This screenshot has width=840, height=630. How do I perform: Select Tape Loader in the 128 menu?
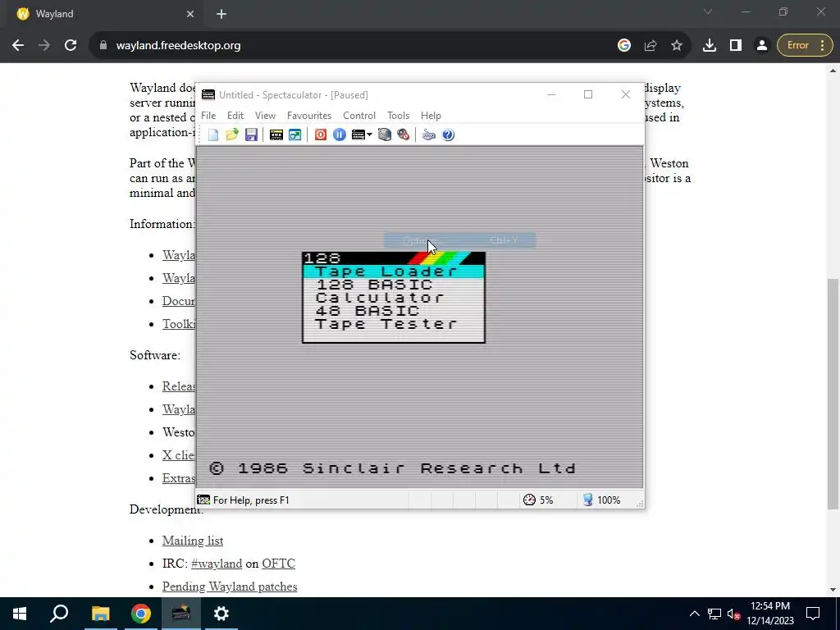[393, 272]
